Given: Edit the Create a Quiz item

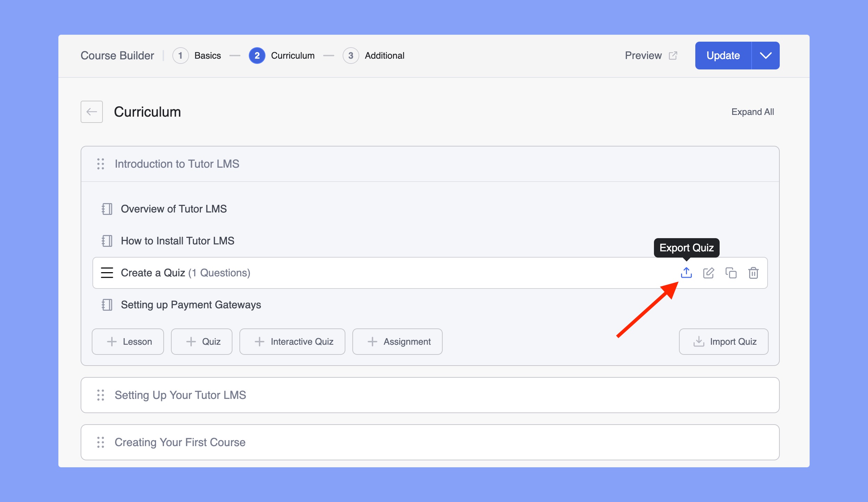Looking at the screenshot, I should (x=709, y=273).
